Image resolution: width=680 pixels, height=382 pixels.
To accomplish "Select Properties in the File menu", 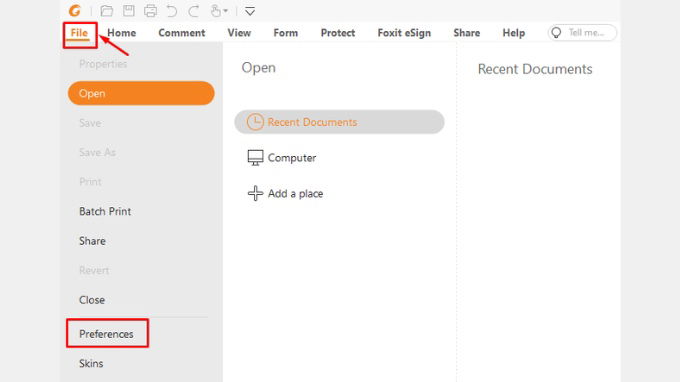I will click(x=103, y=64).
